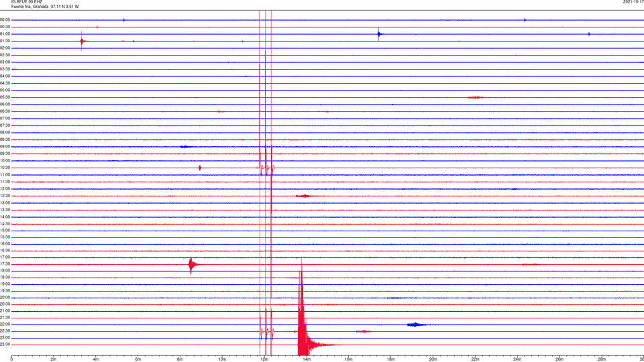Click the 16m tick on the minute axis

click(349, 359)
